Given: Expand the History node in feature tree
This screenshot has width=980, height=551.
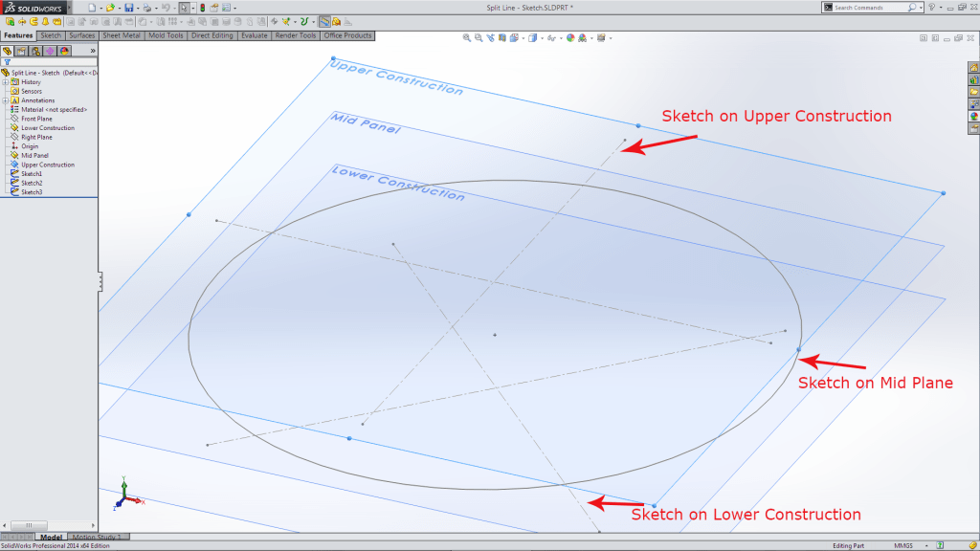Looking at the screenshot, I should (x=6, y=82).
